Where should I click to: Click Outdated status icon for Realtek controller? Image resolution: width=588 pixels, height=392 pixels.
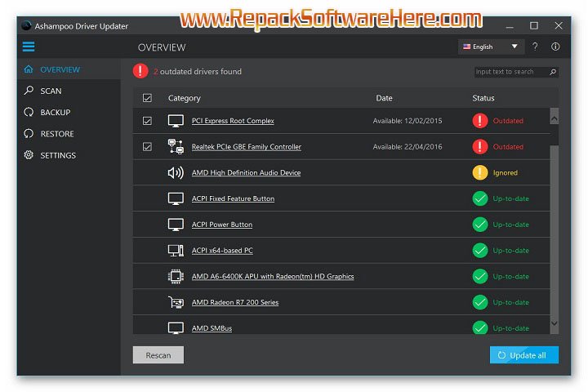480,147
